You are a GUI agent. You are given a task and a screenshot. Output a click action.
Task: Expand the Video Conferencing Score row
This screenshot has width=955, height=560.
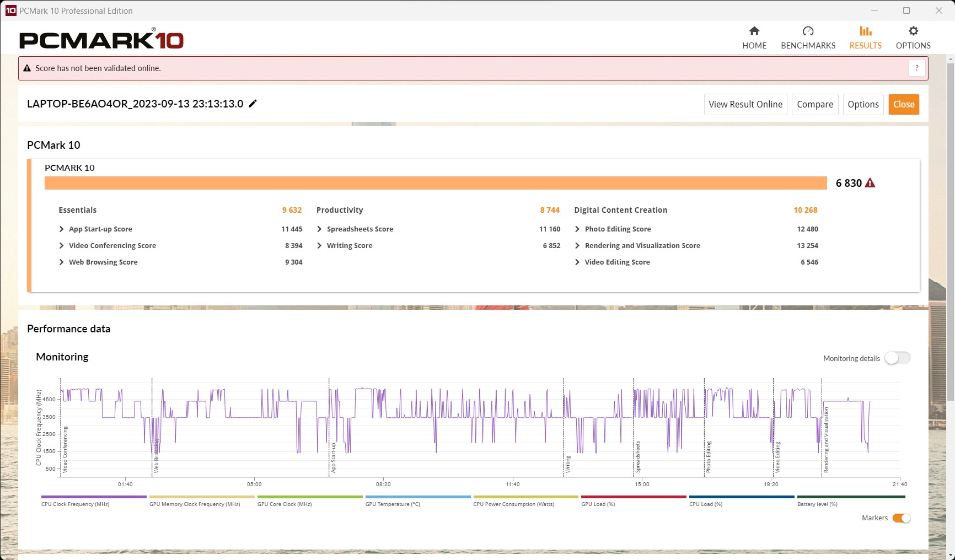click(x=61, y=246)
